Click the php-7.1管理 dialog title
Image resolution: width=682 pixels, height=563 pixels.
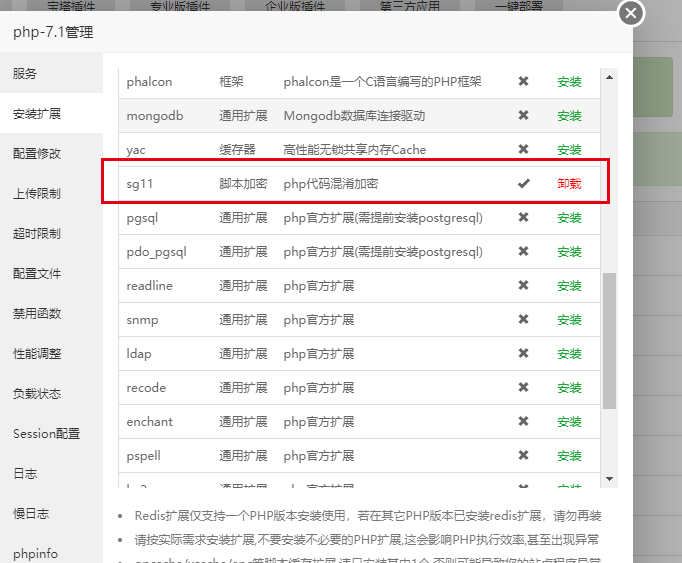(53, 32)
